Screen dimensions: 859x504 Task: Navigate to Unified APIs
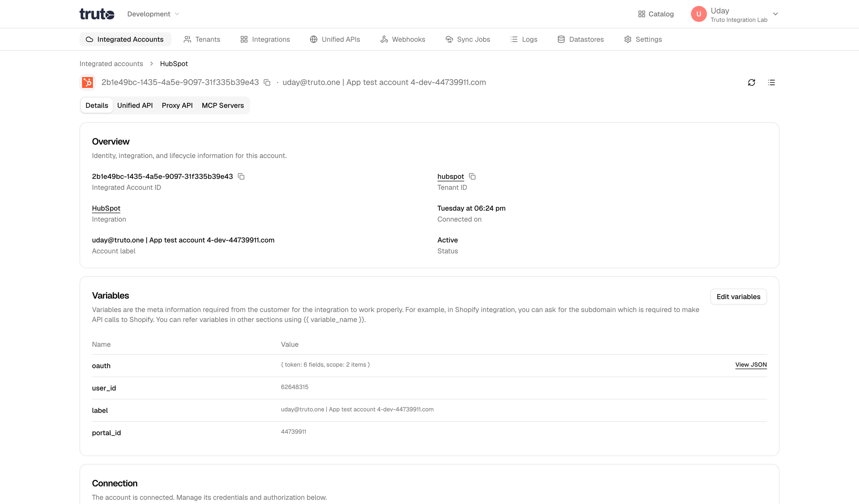335,39
